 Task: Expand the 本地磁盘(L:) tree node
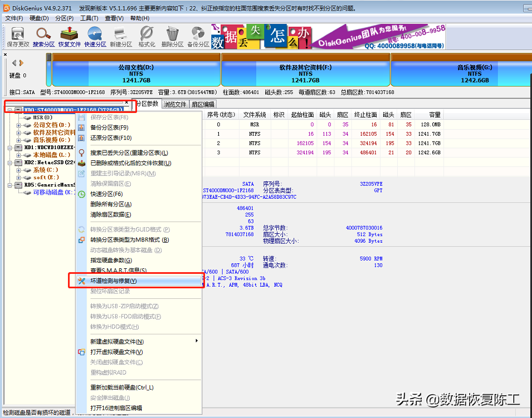[x=18, y=155]
